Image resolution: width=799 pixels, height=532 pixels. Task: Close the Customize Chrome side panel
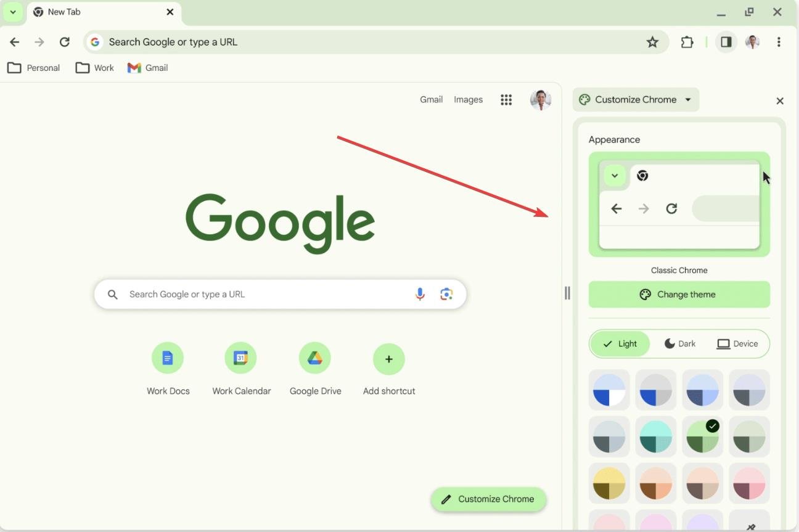pos(780,101)
